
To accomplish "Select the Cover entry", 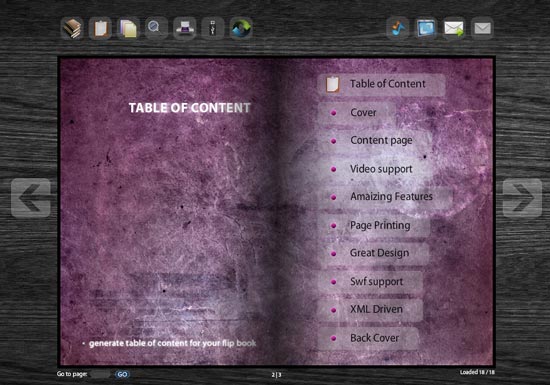I will 357,113.
